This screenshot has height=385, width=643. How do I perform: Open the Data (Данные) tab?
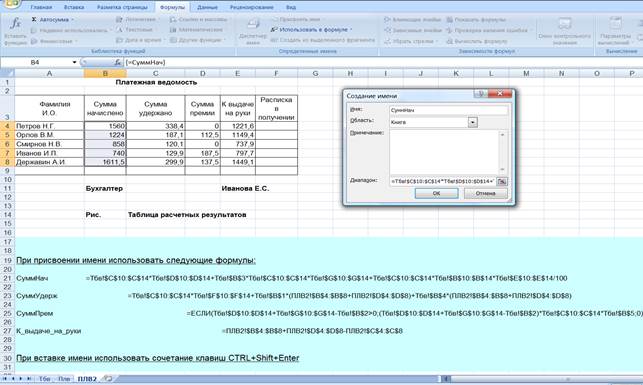click(207, 7)
